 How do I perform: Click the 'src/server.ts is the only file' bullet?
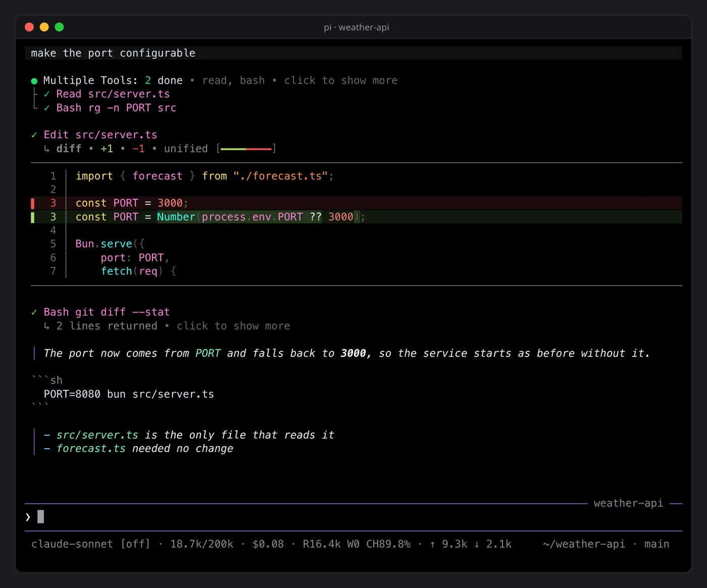click(x=189, y=435)
